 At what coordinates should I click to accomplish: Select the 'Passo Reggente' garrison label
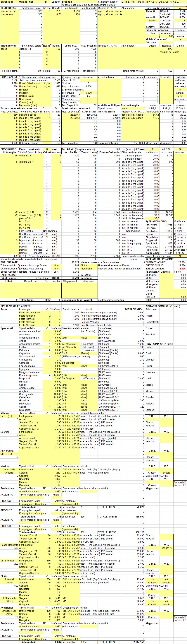(x=9, y=545)
